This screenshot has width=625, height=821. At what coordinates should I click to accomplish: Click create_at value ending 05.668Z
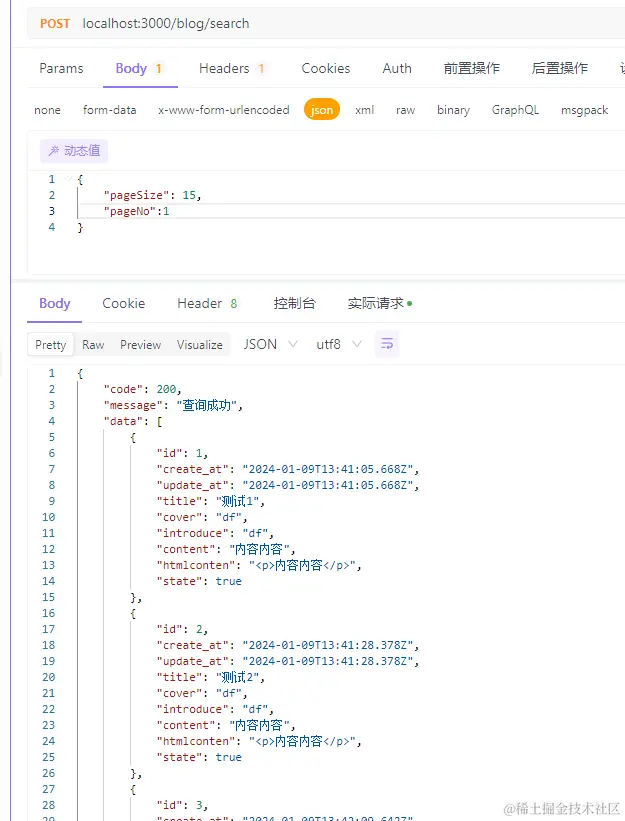(x=328, y=469)
